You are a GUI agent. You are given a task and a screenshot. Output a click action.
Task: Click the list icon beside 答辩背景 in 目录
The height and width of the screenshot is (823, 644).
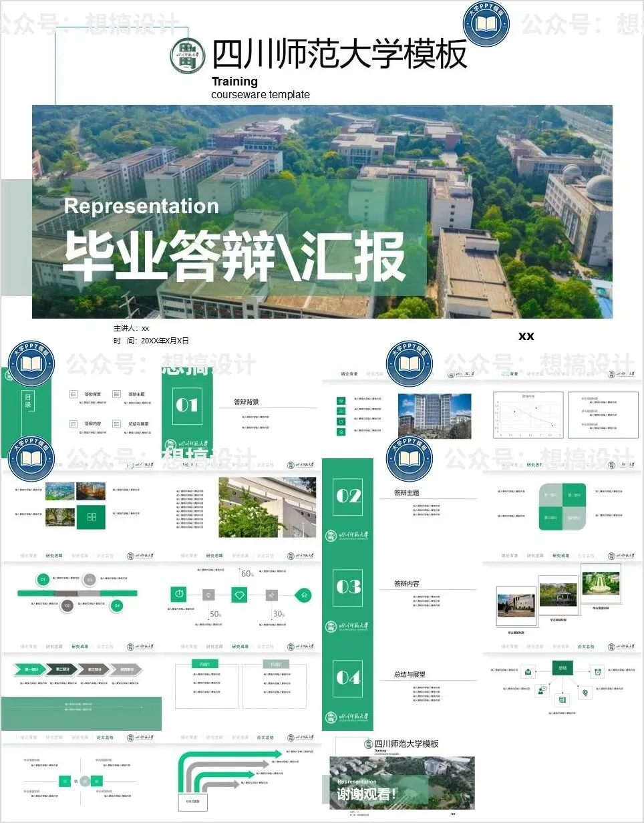click(73, 395)
